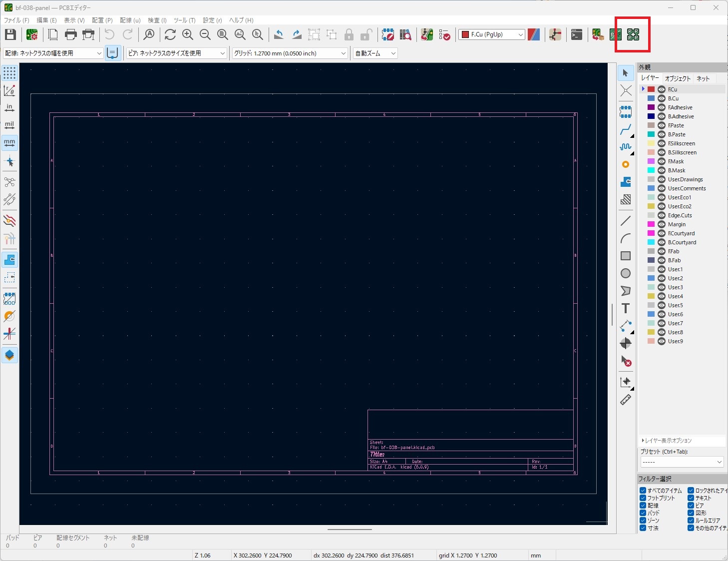Screen dimensions: 728x561
Task: Open the ファイル menu
Action: 16,20
